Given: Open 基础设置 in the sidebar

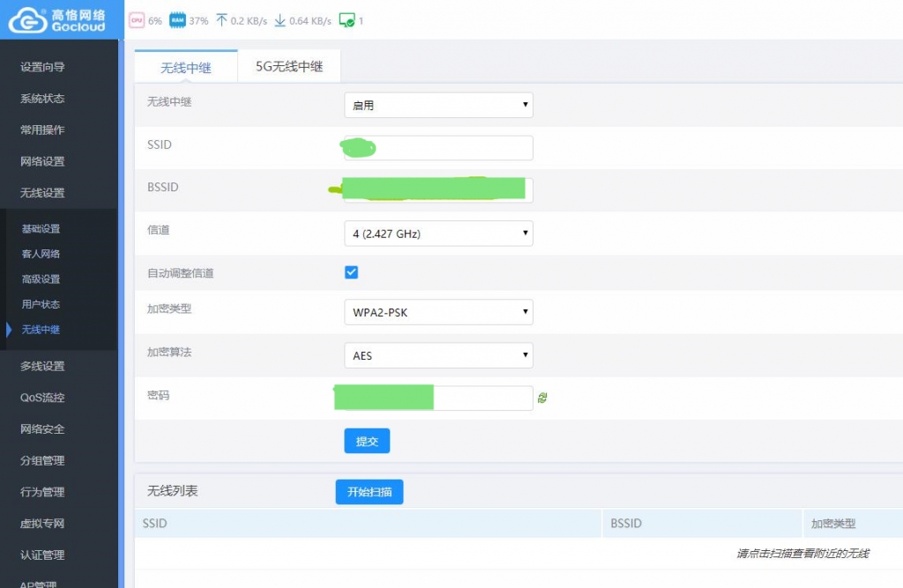Looking at the screenshot, I should (x=41, y=228).
